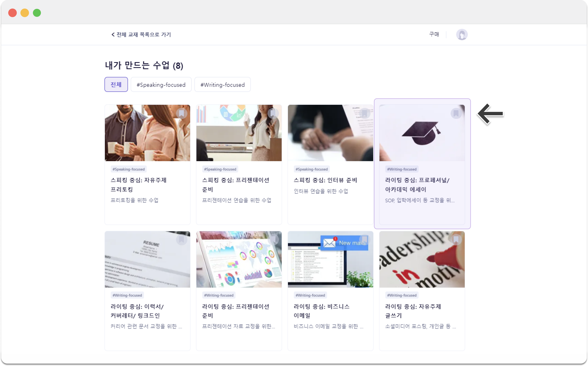Click title 라이팅 중심: 비즈니스 이메일
Viewport: 588px width, 366px height.
click(x=322, y=311)
